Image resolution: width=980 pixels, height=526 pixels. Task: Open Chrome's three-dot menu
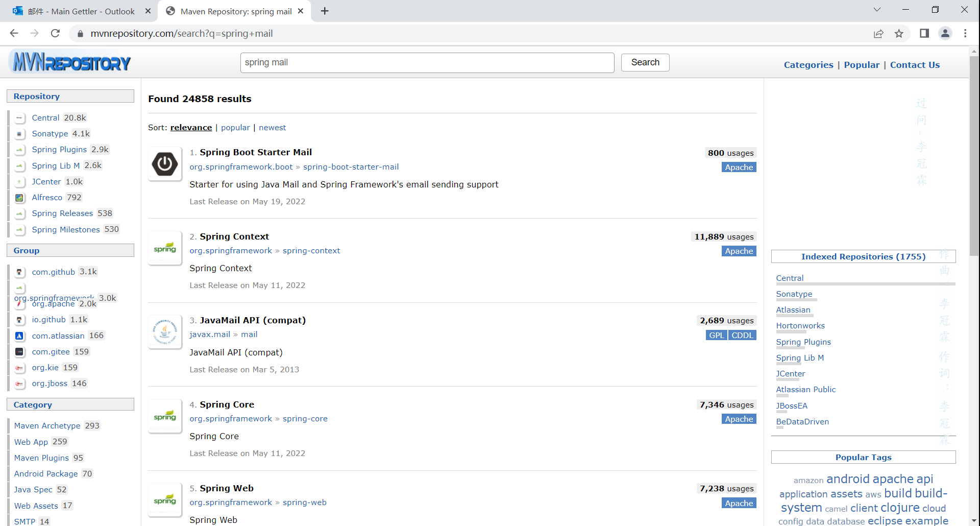tap(965, 33)
